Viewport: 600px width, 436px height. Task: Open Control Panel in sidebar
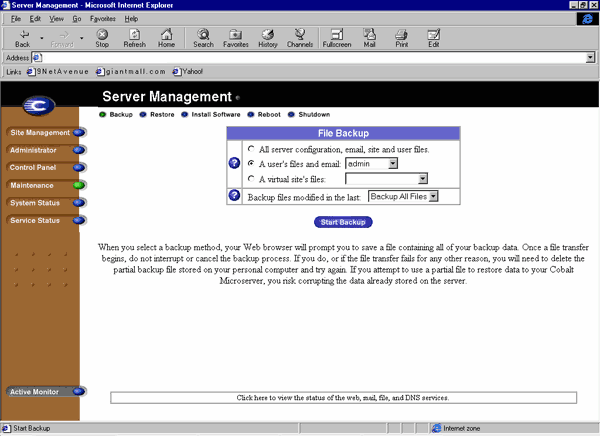[46, 168]
